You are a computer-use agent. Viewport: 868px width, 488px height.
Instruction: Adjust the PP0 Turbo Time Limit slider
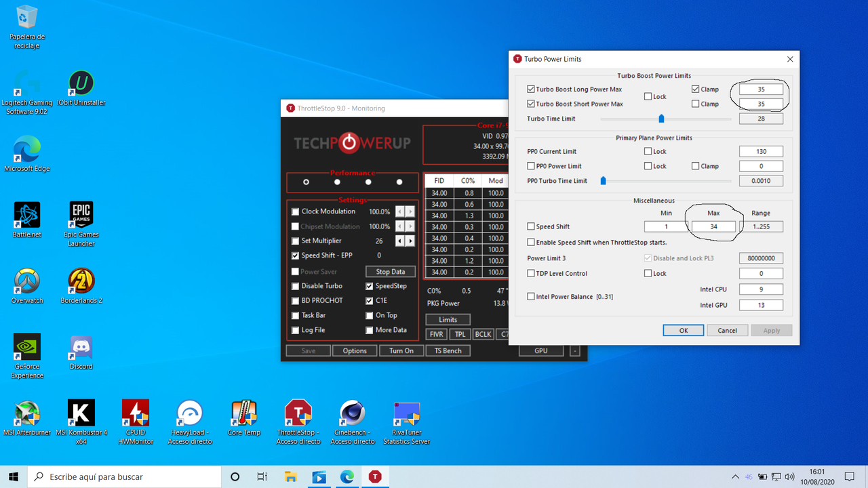click(603, 181)
